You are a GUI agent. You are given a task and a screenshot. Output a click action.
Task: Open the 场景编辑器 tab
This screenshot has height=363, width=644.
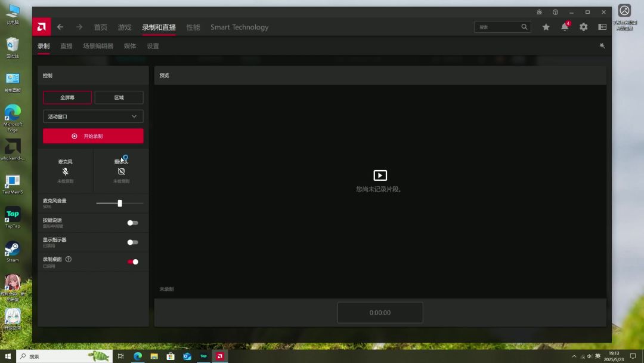pos(98,46)
